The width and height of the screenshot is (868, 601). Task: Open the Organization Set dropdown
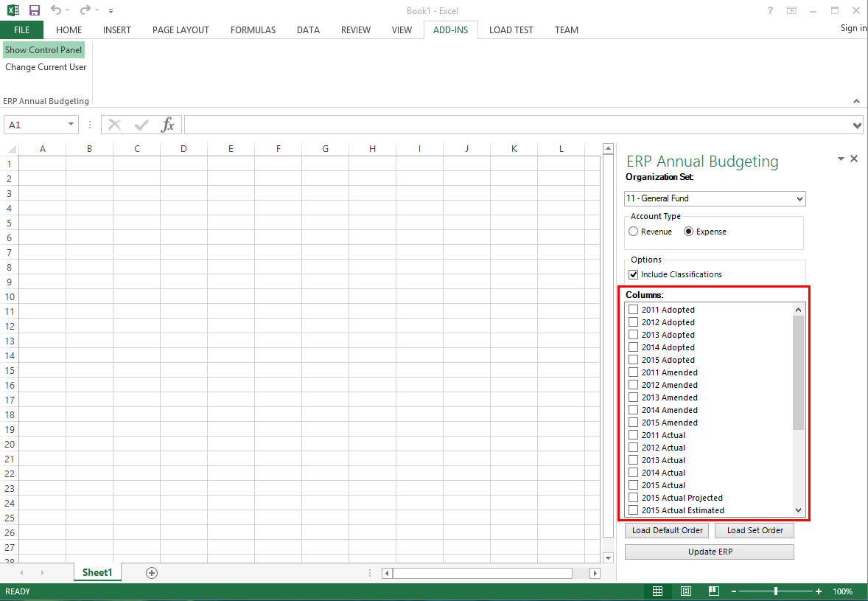coord(800,198)
